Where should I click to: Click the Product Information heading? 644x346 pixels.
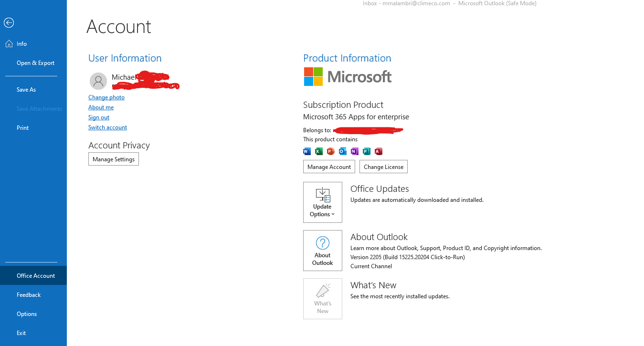pos(347,58)
